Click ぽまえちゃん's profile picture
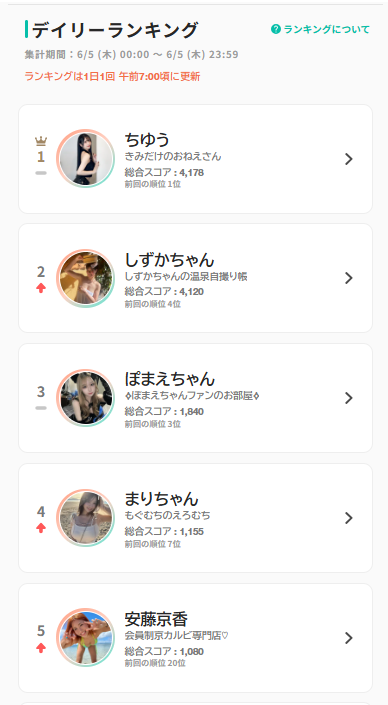This screenshot has height=705, width=388. 86,398
